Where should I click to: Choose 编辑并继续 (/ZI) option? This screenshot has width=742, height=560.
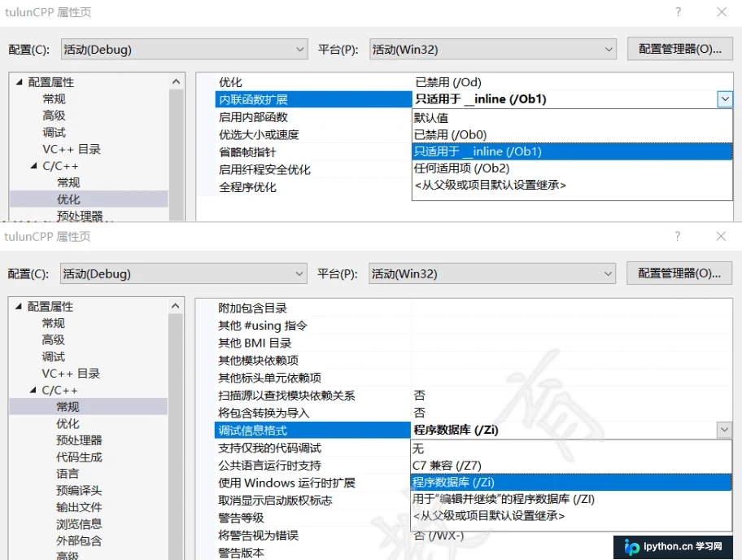(571, 500)
